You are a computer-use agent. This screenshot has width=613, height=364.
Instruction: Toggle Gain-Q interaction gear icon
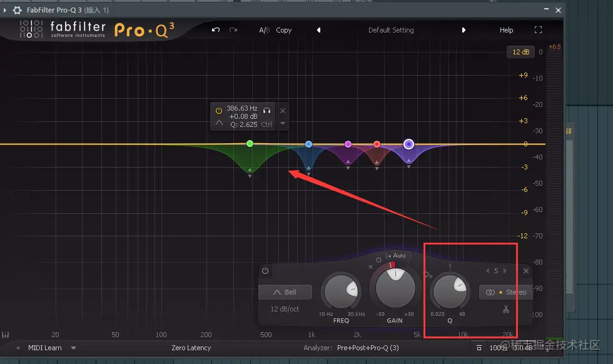(428, 275)
